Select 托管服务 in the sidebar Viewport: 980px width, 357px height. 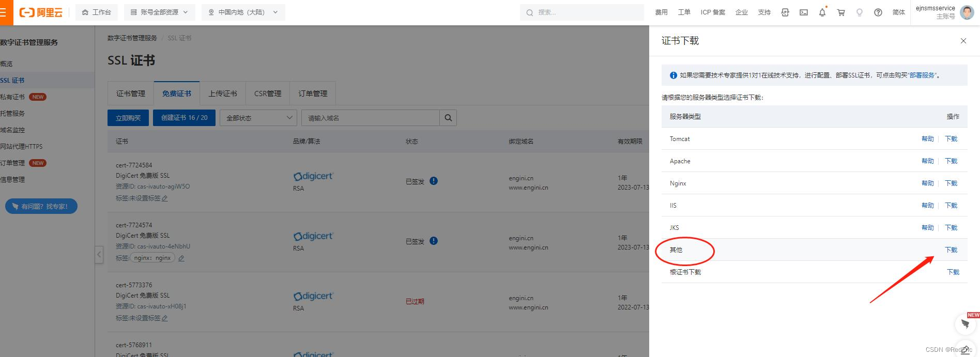pos(12,114)
